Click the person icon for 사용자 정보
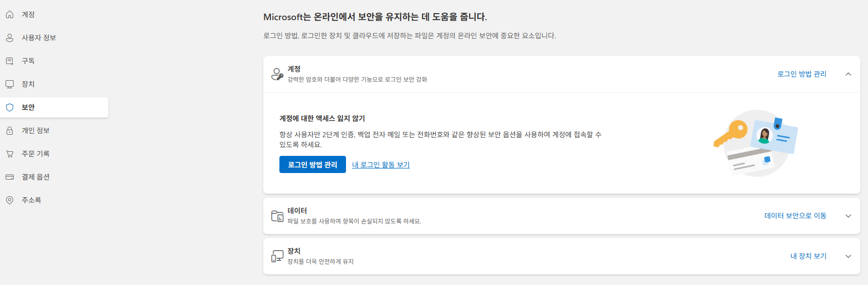This screenshot has width=868, height=285. pos(10,38)
